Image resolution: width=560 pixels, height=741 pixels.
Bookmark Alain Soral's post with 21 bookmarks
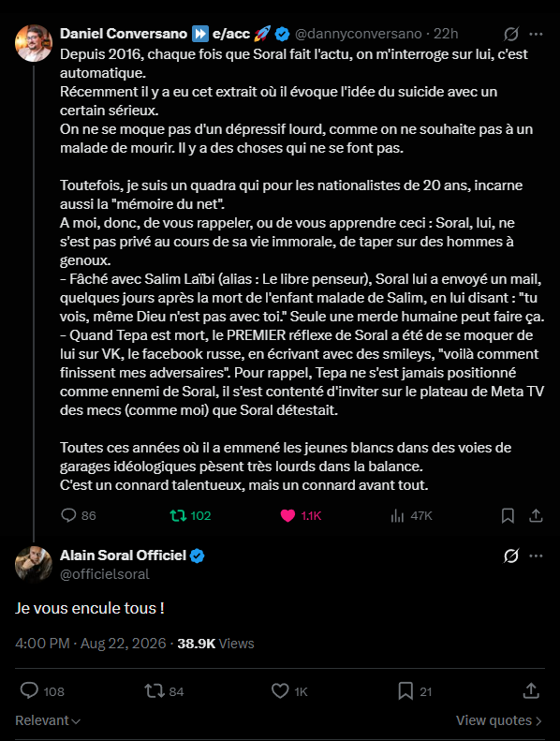[x=415, y=691]
